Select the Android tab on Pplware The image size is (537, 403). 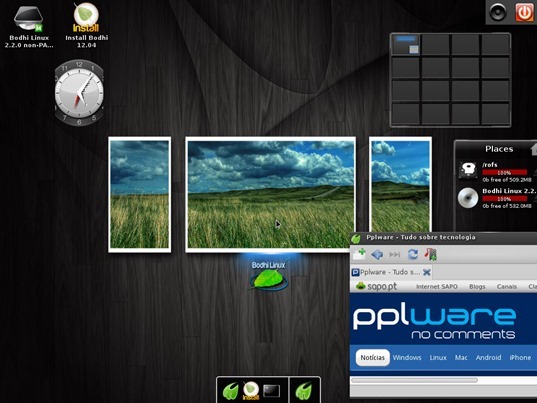pyautogui.click(x=488, y=357)
